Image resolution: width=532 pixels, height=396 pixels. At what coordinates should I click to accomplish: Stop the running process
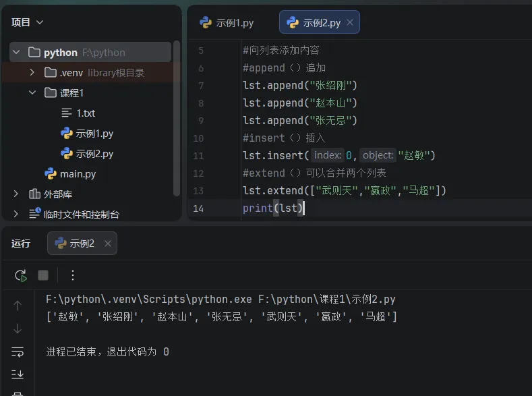[x=43, y=275]
